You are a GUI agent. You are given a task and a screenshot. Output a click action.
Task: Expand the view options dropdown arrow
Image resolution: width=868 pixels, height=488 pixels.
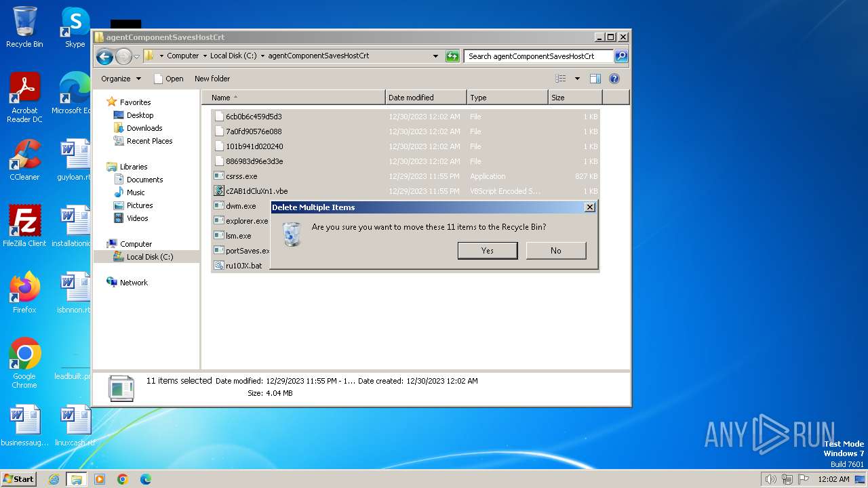point(577,79)
